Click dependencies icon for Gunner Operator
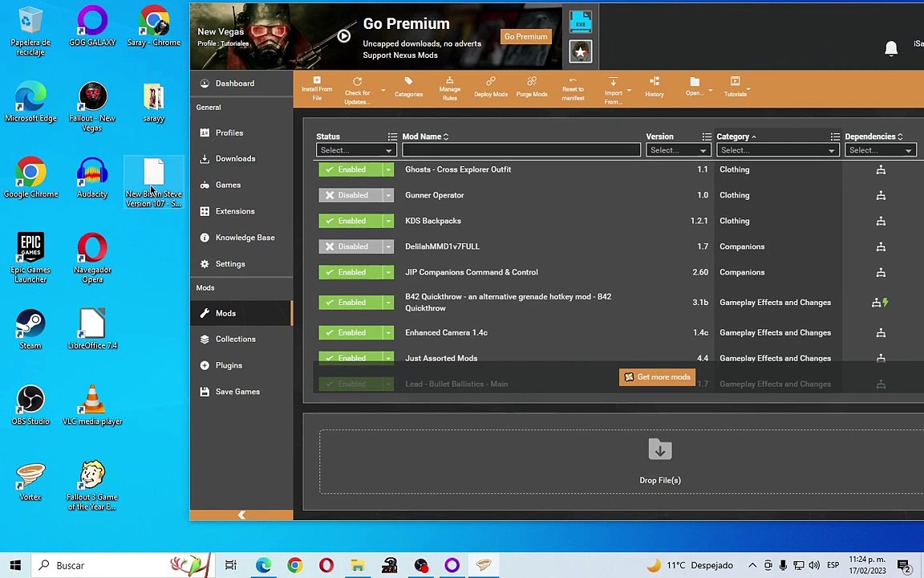This screenshot has width=924, height=578. (881, 195)
